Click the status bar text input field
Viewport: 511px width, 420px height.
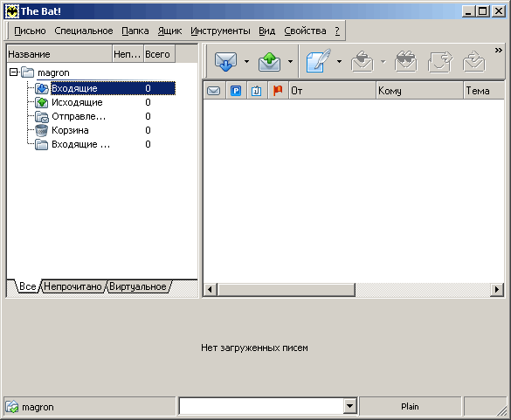point(261,406)
